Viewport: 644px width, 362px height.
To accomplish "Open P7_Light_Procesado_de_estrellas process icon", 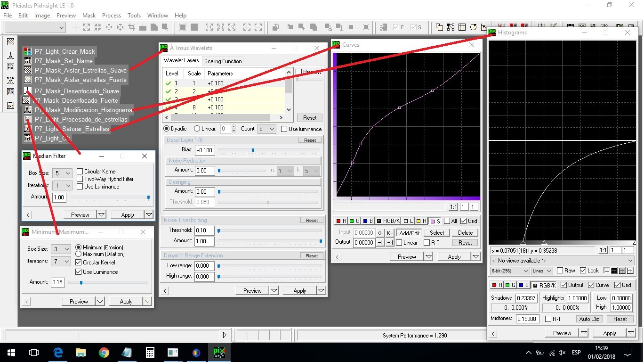I will point(28,119).
